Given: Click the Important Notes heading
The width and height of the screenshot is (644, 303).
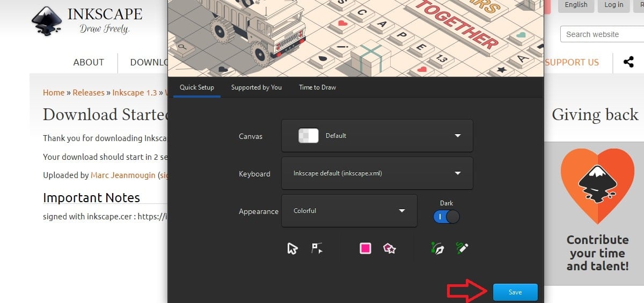Looking at the screenshot, I should click(x=91, y=197).
